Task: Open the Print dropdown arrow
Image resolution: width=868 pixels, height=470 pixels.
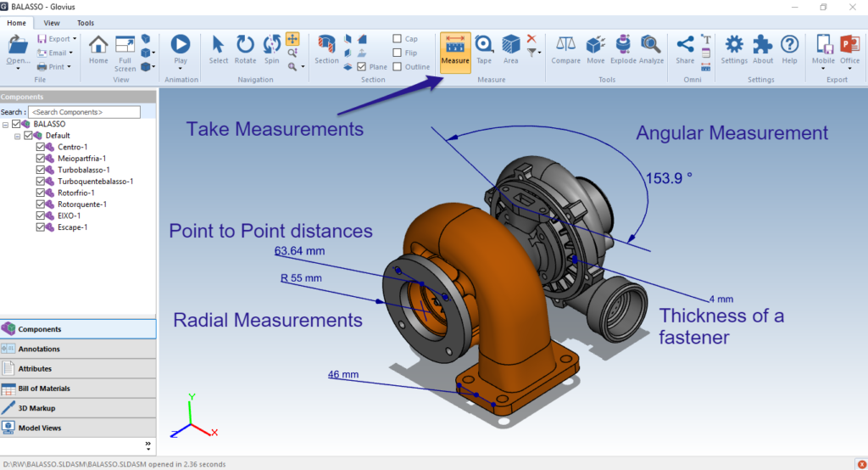Action: [69, 66]
